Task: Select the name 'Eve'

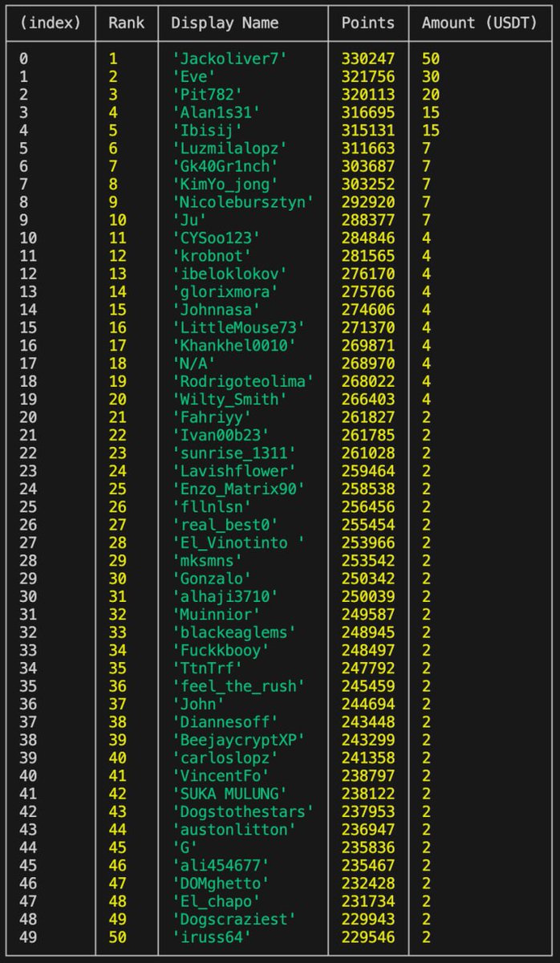Action: coord(193,76)
